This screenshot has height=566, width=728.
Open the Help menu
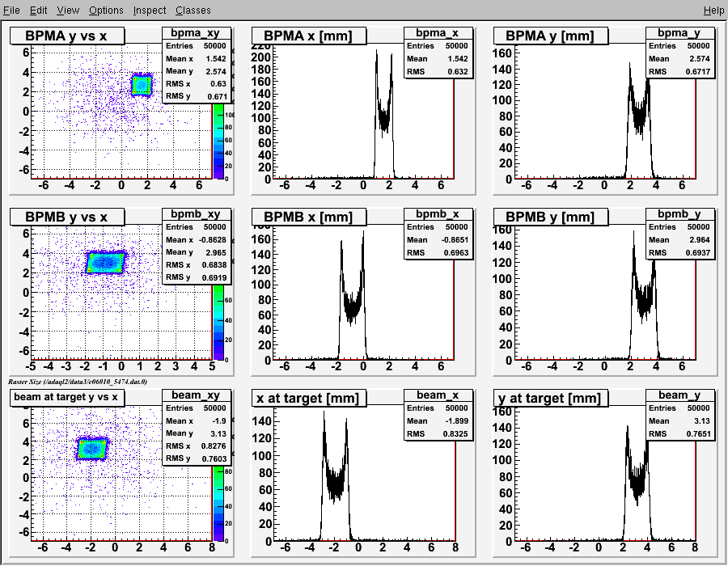pos(713,10)
